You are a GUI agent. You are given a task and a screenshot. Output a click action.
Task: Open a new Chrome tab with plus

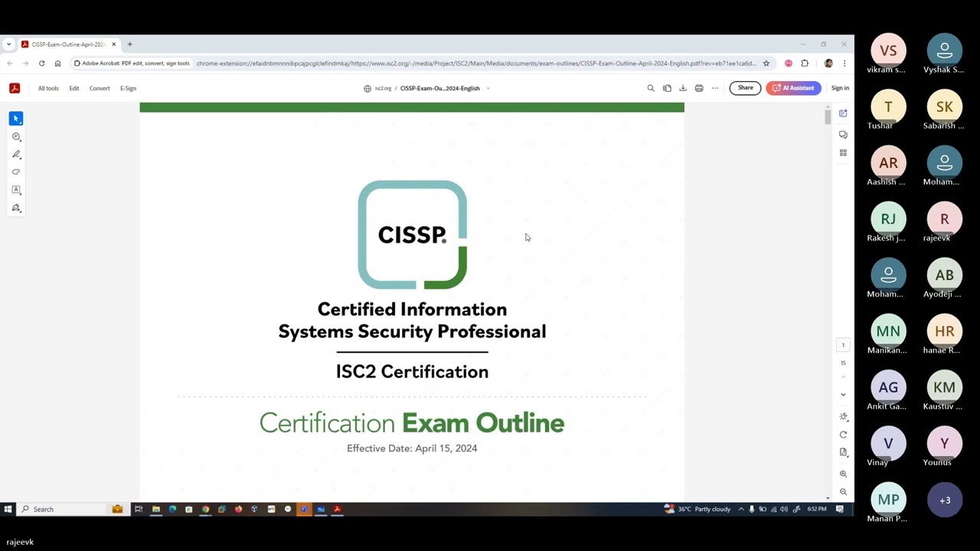(130, 44)
